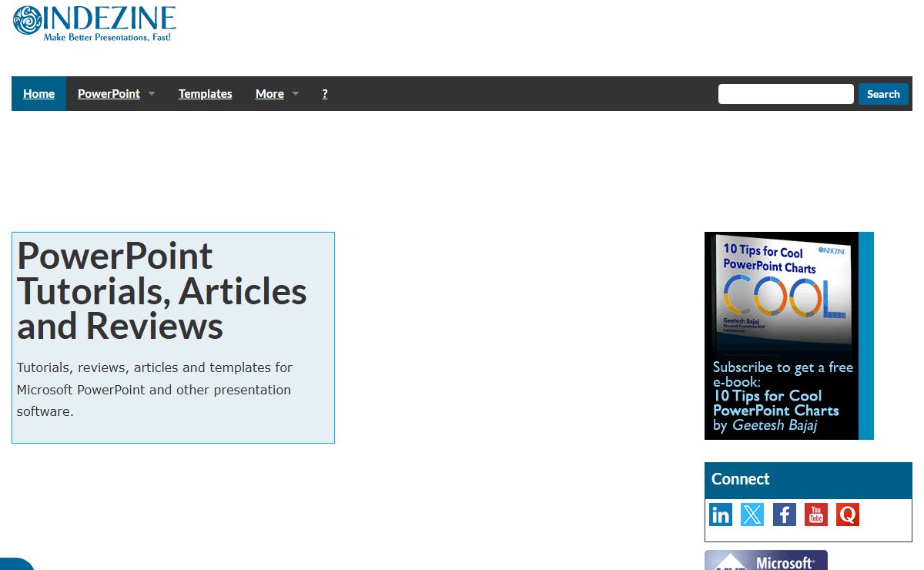The image size is (924, 570).
Task: Open the X (Twitter) icon under Connect
Action: pos(752,515)
